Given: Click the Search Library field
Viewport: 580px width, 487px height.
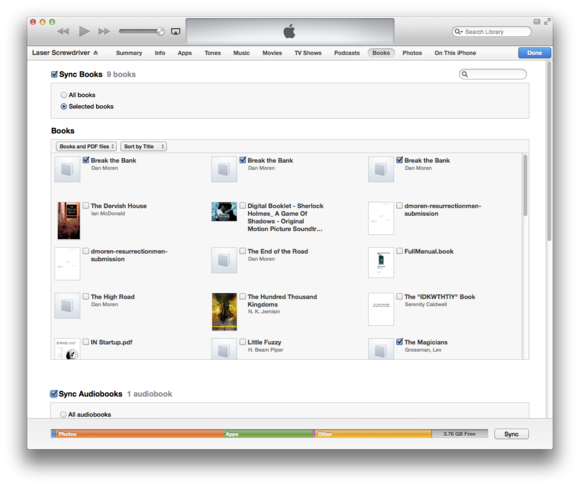Looking at the screenshot, I should [492, 32].
